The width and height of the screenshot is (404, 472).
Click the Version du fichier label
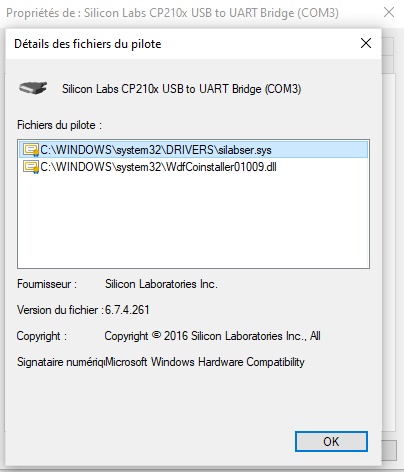[60, 310]
